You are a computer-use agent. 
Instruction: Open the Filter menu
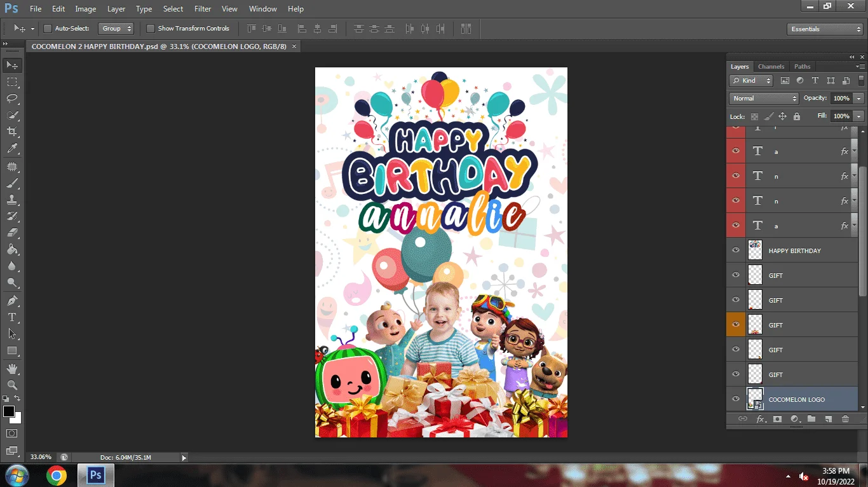coord(203,9)
